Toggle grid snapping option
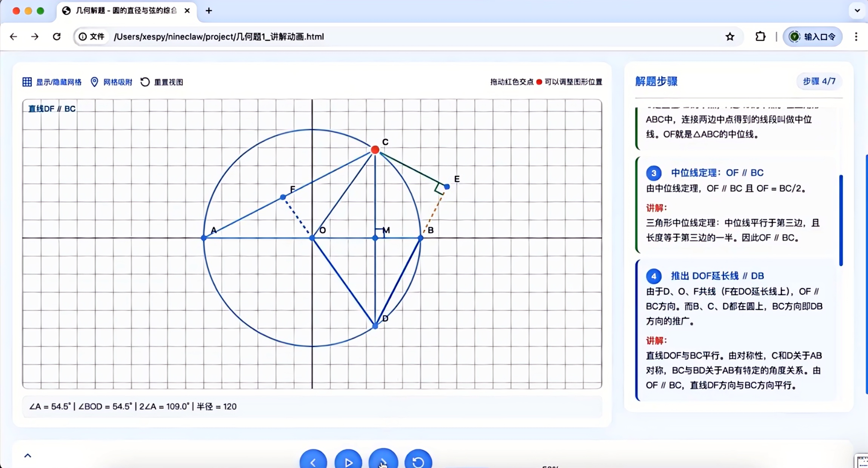This screenshot has height=468, width=868. pos(112,82)
